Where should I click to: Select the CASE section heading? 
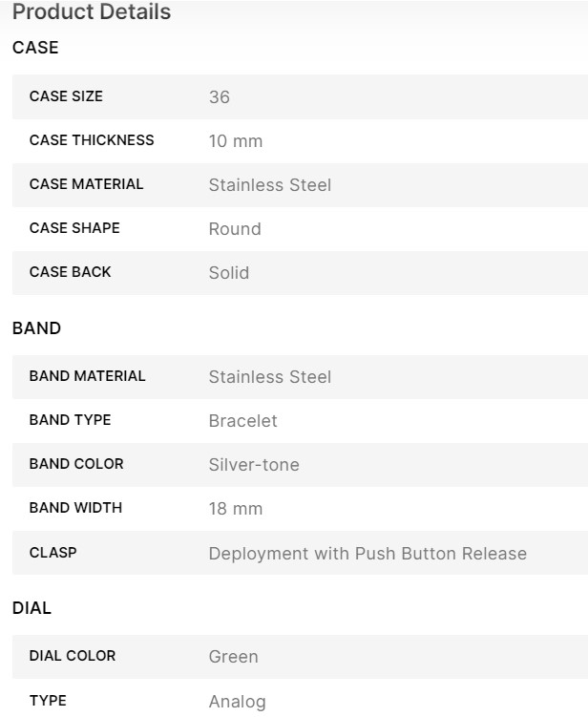coord(35,48)
